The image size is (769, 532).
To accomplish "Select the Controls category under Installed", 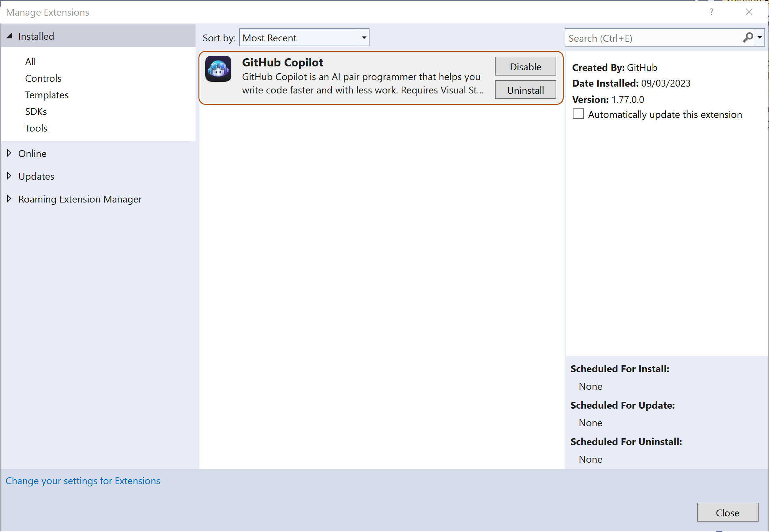I will (x=44, y=78).
